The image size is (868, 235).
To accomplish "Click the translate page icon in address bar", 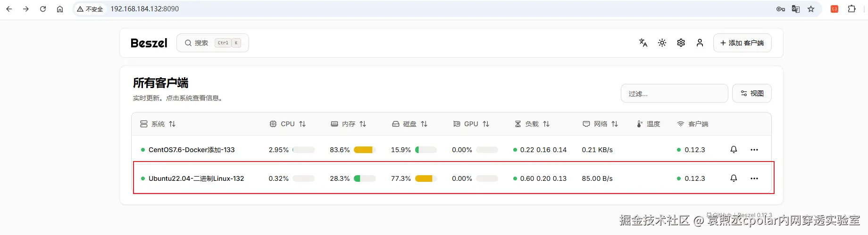I will (796, 9).
